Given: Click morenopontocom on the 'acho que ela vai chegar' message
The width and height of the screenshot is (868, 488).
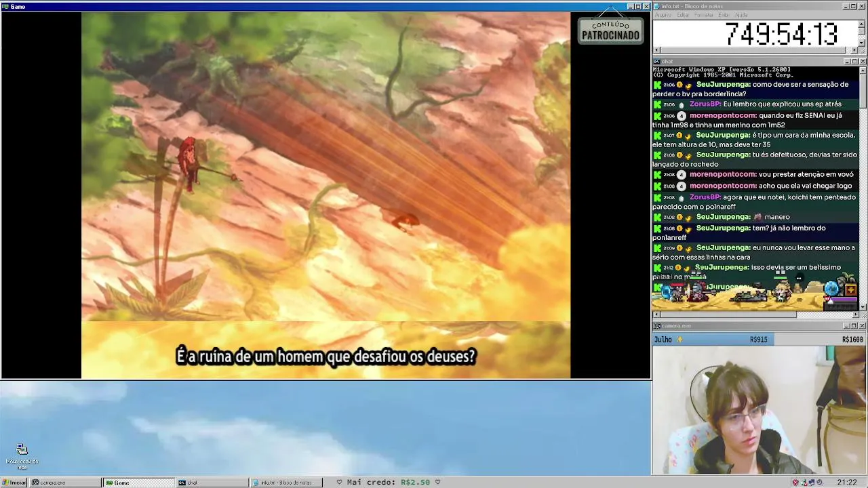Looking at the screenshot, I should [x=723, y=186].
